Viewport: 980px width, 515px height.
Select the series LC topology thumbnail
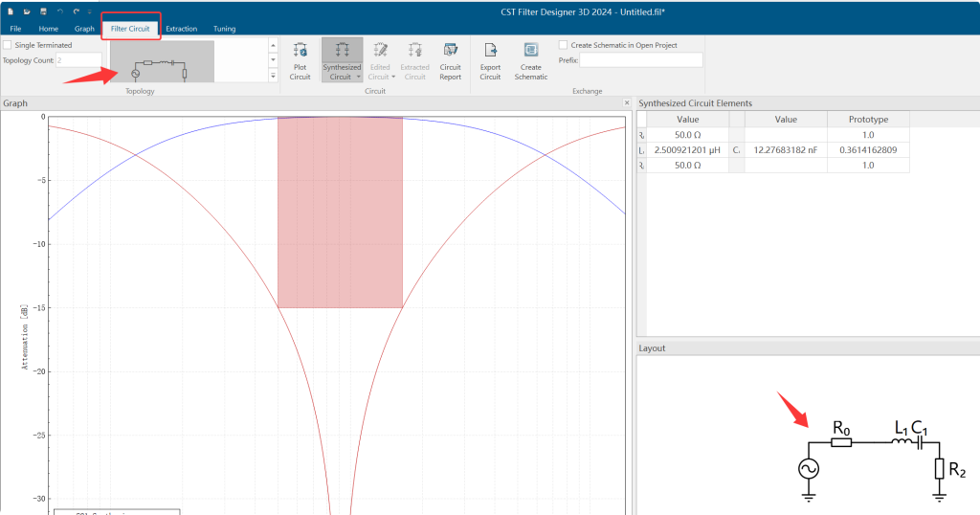pyautogui.click(x=162, y=62)
